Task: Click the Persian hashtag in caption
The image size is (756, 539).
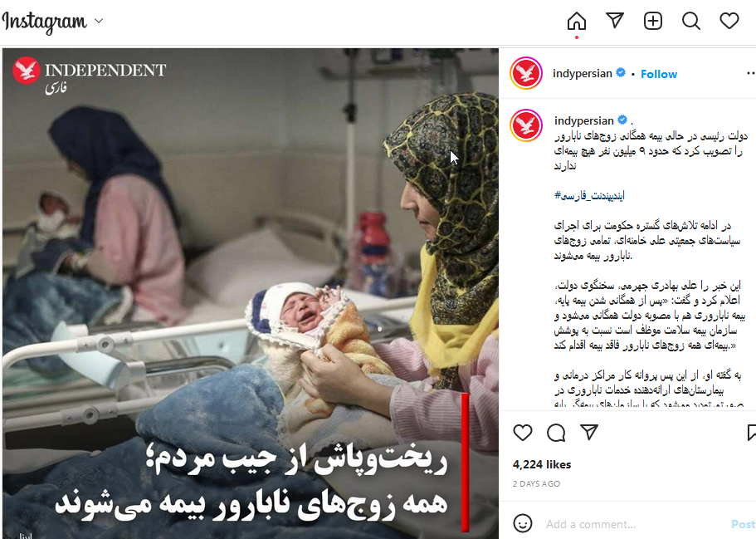Action: (x=589, y=195)
